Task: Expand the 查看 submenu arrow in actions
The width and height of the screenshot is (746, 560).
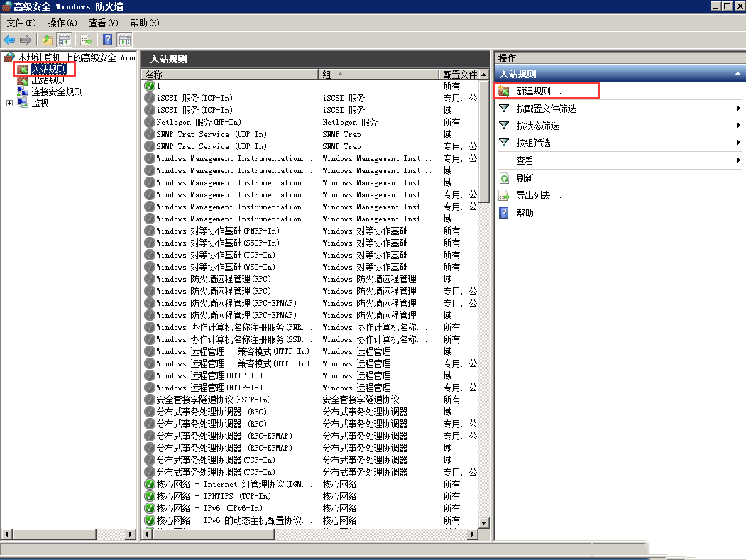Action: pyautogui.click(x=738, y=160)
